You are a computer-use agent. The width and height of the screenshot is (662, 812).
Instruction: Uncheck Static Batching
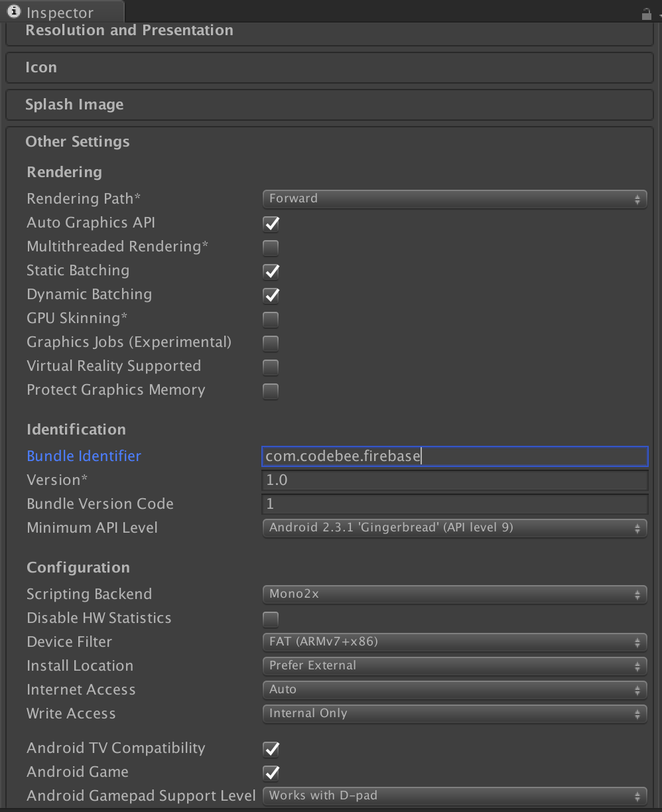click(271, 271)
